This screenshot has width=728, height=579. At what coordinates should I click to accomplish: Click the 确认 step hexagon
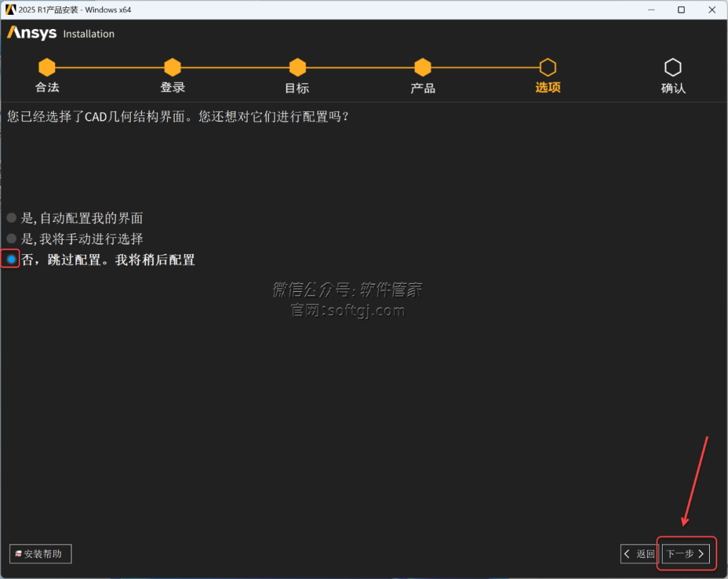[673, 67]
